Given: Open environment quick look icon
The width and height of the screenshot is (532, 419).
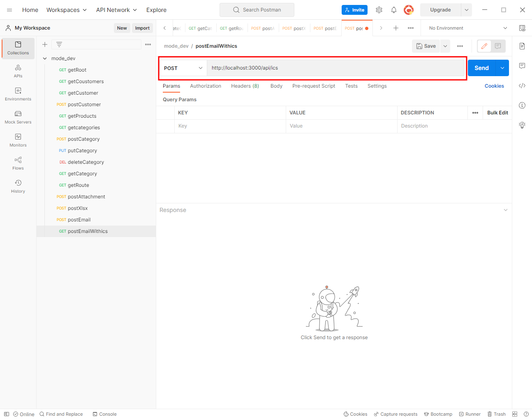Looking at the screenshot, I should pyautogui.click(x=522, y=28).
